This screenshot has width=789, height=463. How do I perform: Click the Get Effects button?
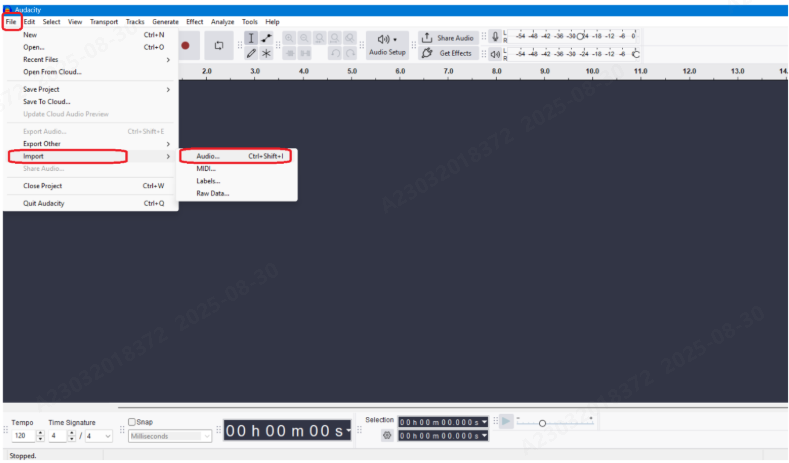pos(448,53)
